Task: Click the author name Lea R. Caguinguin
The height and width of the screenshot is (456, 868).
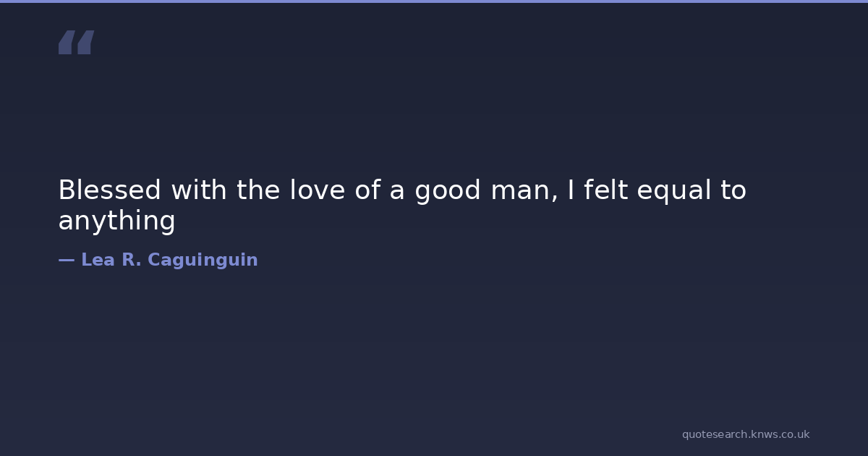Action: click(169, 260)
